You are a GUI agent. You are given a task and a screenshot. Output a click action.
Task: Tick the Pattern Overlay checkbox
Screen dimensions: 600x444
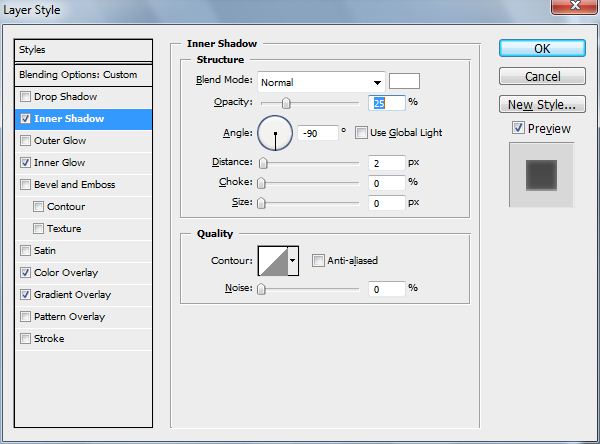pos(25,317)
